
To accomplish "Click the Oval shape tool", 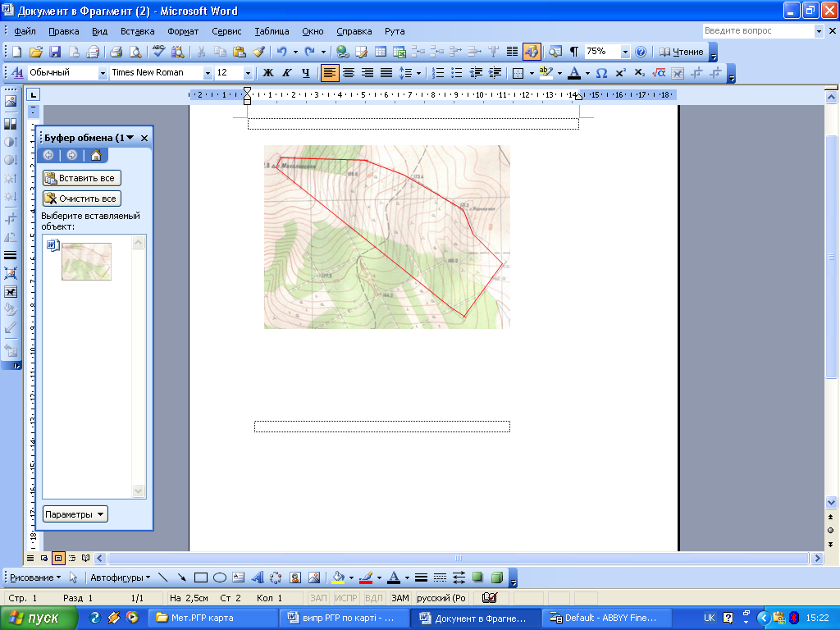I will (x=220, y=577).
